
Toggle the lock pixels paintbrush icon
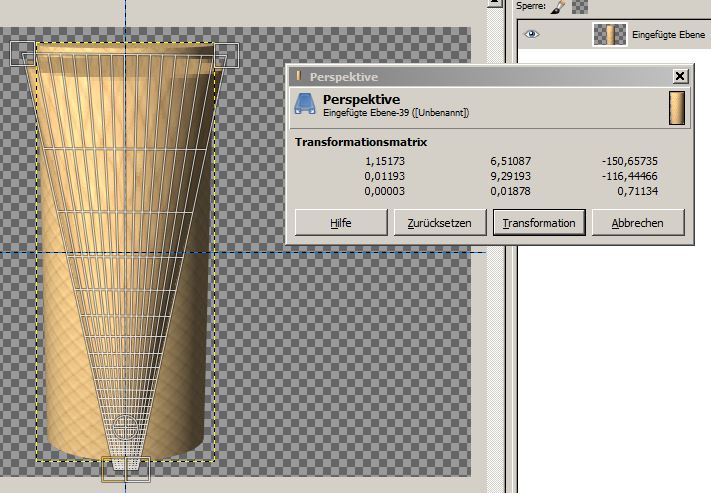tap(558, 6)
